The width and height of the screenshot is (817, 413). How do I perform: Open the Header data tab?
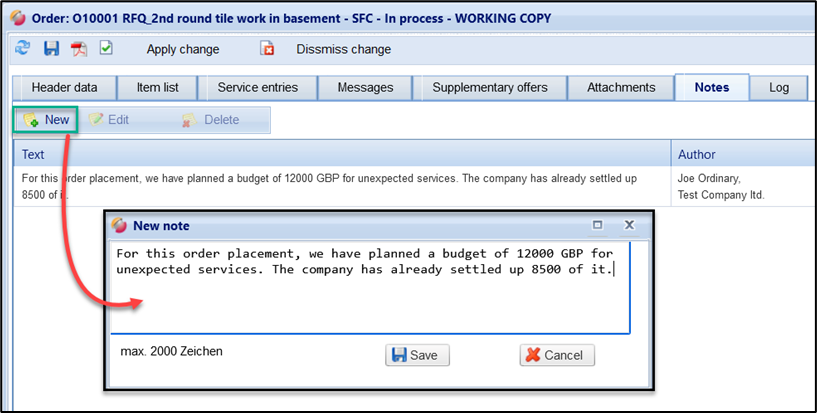(x=65, y=87)
